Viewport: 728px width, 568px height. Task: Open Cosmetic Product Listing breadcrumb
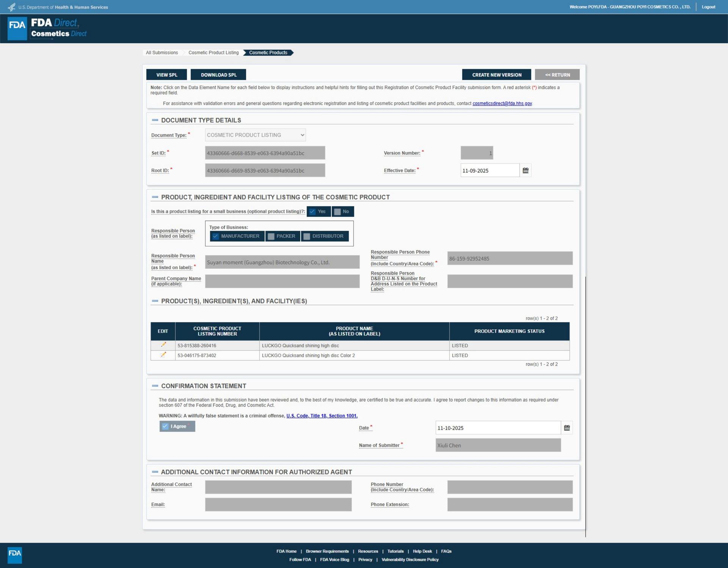coord(213,53)
